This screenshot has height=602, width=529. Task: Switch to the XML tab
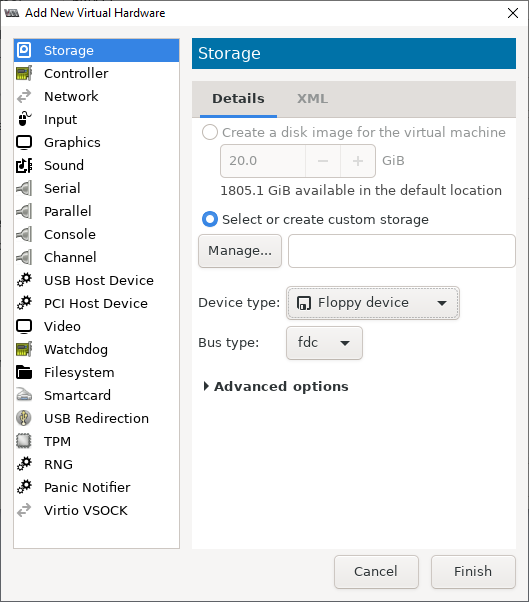pyautogui.click(x=312, y=99)
